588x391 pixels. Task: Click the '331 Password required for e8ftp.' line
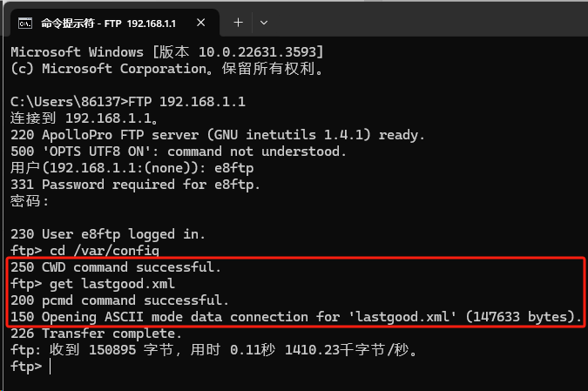(135, 185)
